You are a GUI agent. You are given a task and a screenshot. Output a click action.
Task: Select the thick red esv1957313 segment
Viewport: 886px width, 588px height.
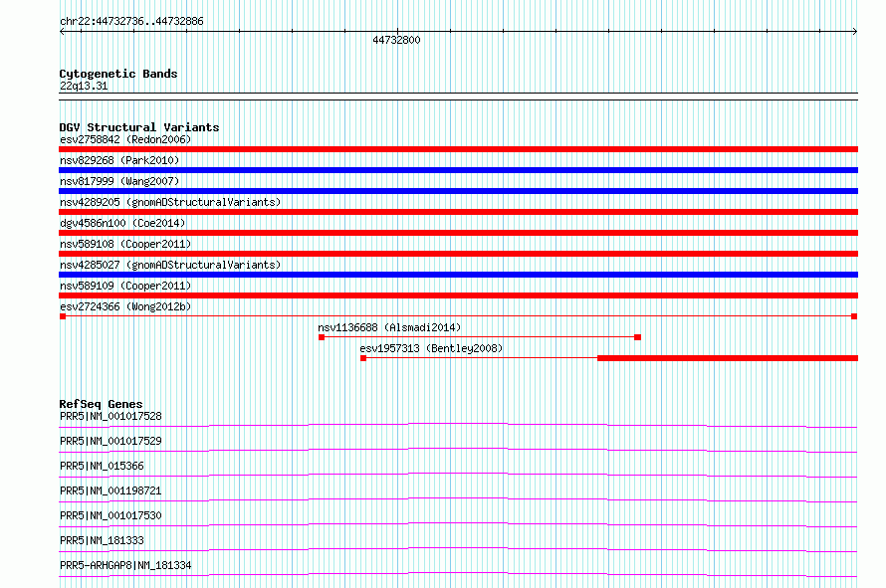pyautogui.click(x=728, y=358)
